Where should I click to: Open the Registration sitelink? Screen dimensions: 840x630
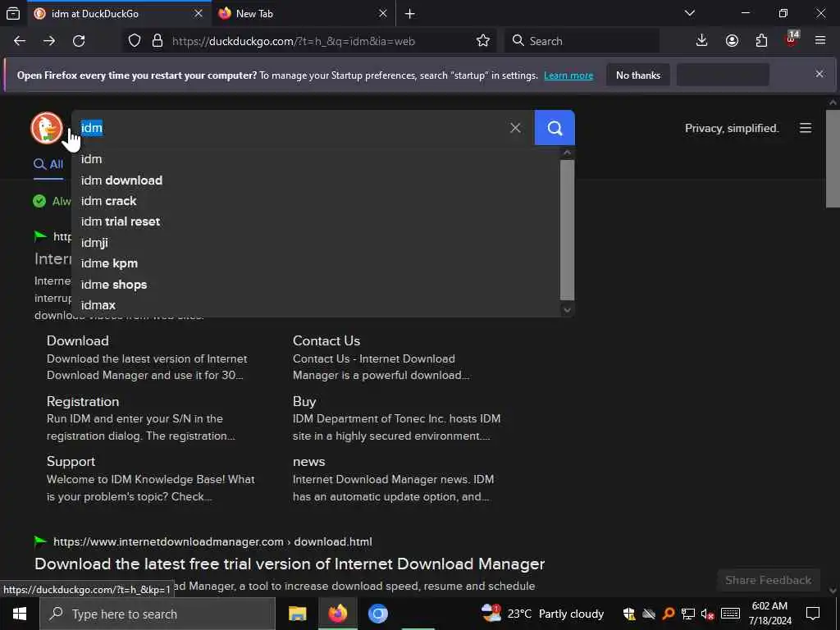83,401
